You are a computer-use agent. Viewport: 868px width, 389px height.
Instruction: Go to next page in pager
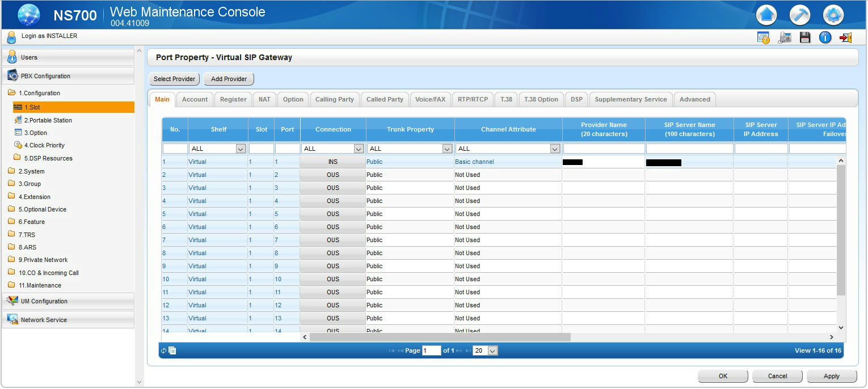pyautogui.click(x=460, y=350)
